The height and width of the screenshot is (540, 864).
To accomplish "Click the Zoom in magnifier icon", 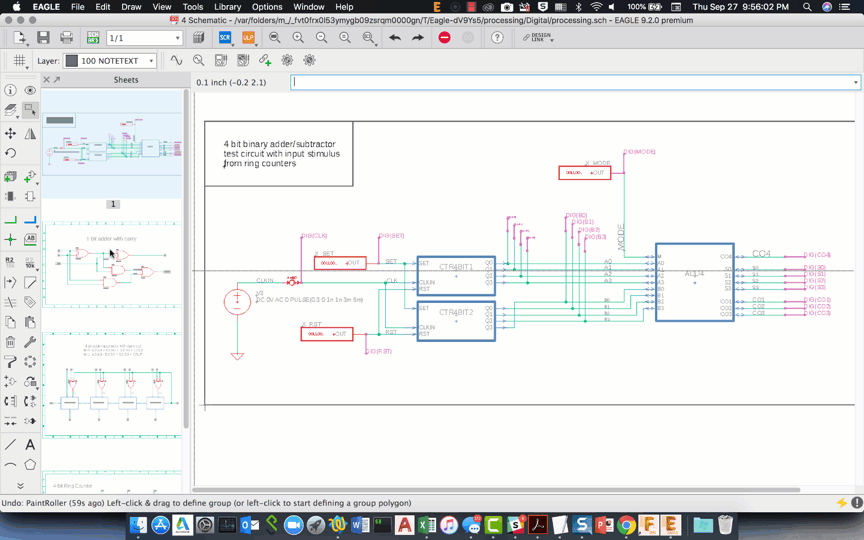I will (x=298, y=38).
